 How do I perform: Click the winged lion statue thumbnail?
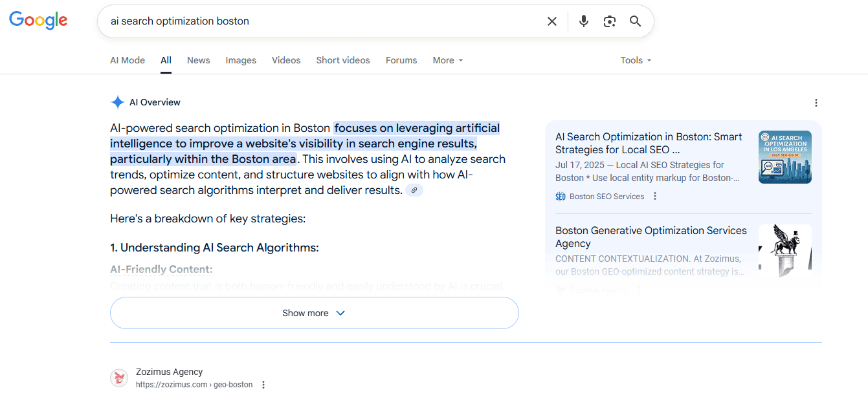click(785, 251)
